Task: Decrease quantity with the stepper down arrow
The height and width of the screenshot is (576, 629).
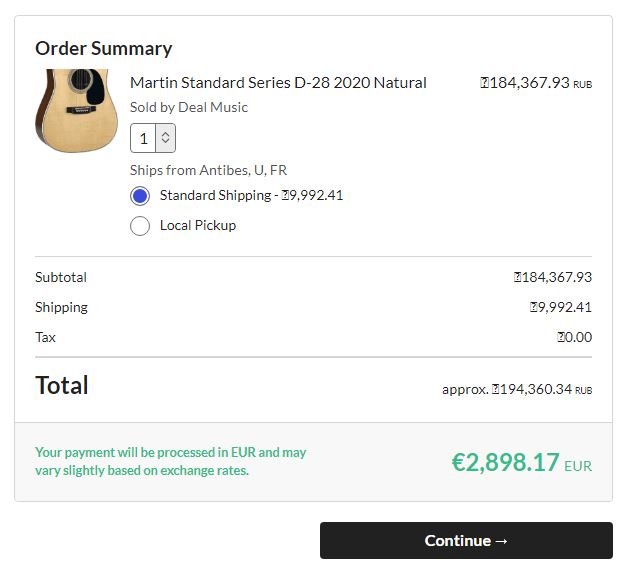Action: pos(166,144)
